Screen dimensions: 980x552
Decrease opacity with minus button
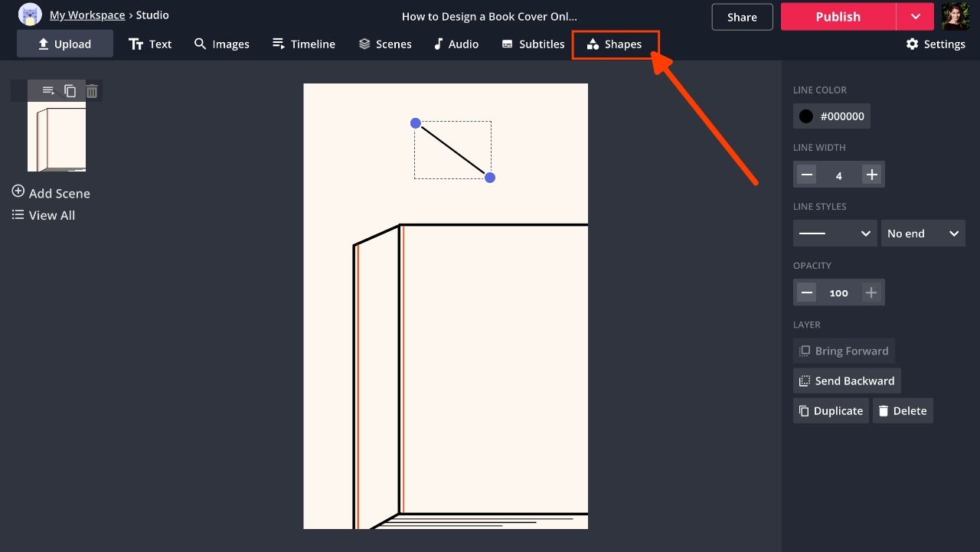click(x=806, y=292)
